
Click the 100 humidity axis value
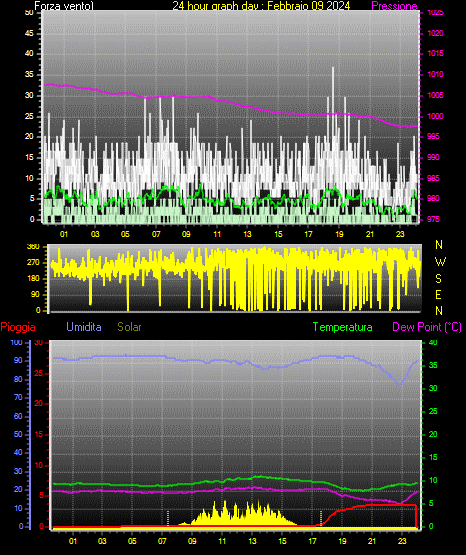click(x=16, y=343)
